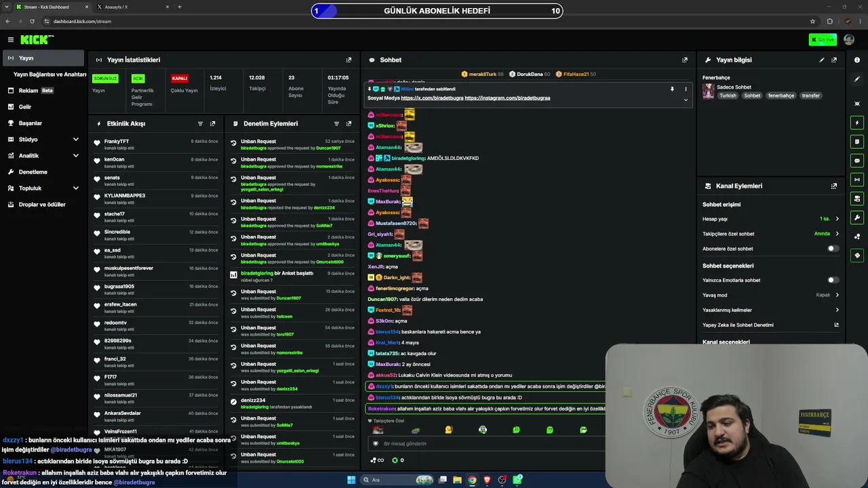Image resolution: width=868 pixels, height=488 pixels.
Task: Select Yayın in the sidebar
Action: [x=43, y=58]
